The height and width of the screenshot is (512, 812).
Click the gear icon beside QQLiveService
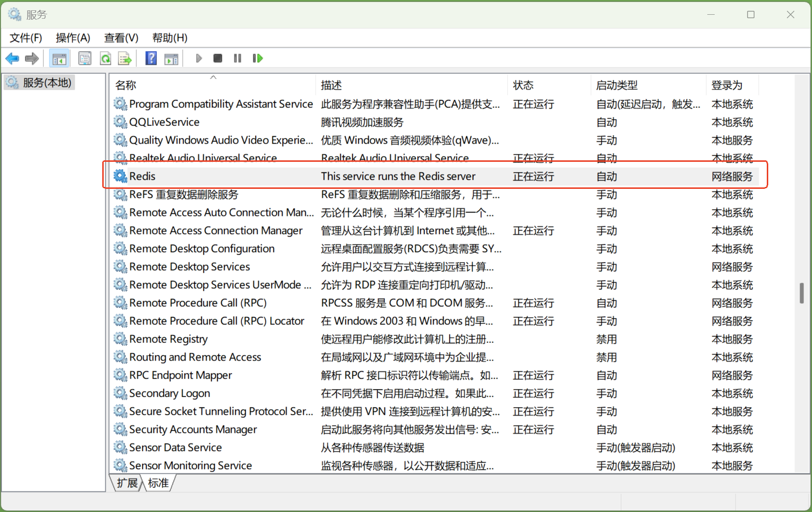coord(120,121)
